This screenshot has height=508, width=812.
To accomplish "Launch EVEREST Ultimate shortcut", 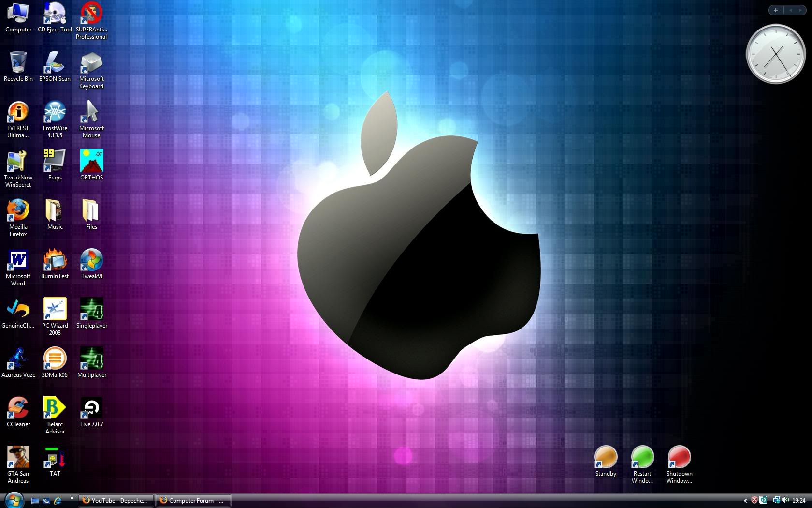I will [x=18, y=120].
